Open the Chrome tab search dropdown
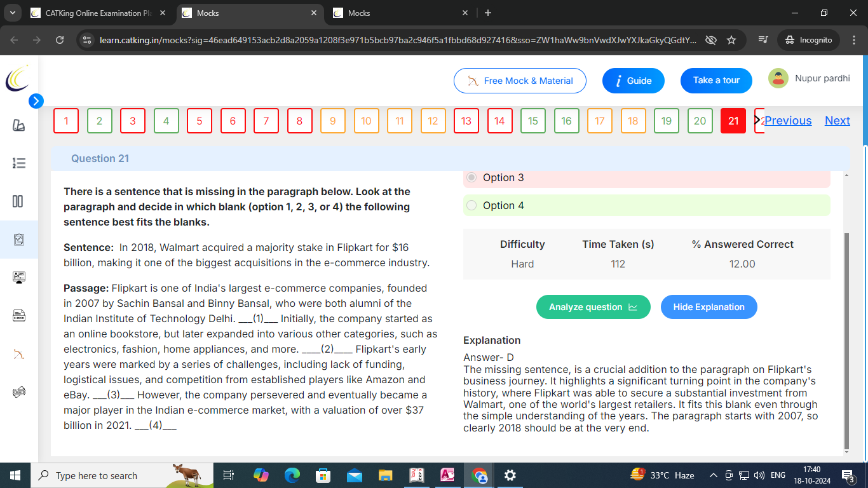Image resolution: width=868 pixels, height=488 pixels. (x=13, y=13)
